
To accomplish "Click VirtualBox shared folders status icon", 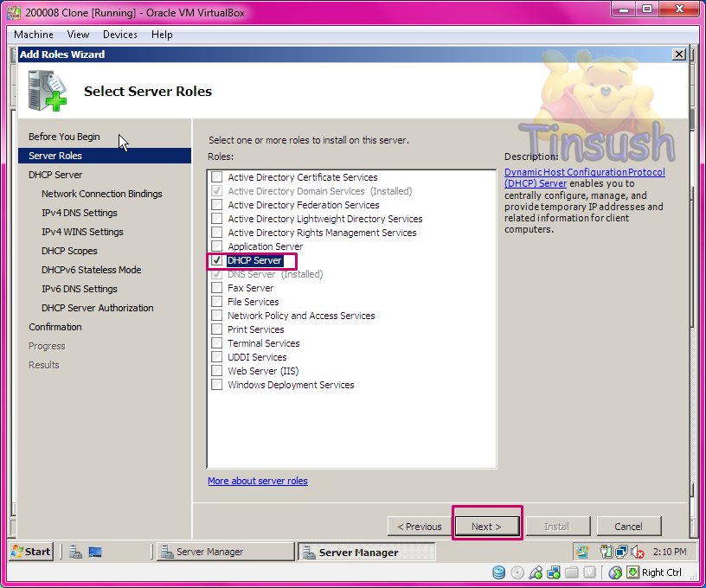I will coord(571,572).
